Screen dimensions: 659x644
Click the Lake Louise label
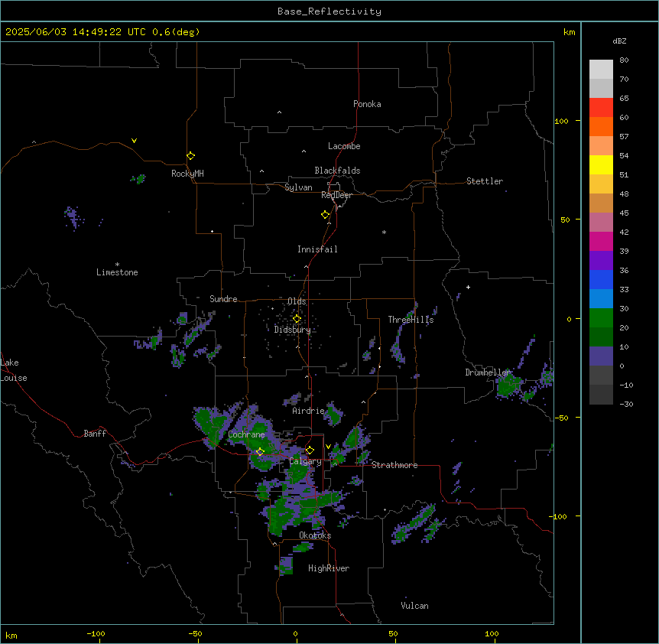14,370
